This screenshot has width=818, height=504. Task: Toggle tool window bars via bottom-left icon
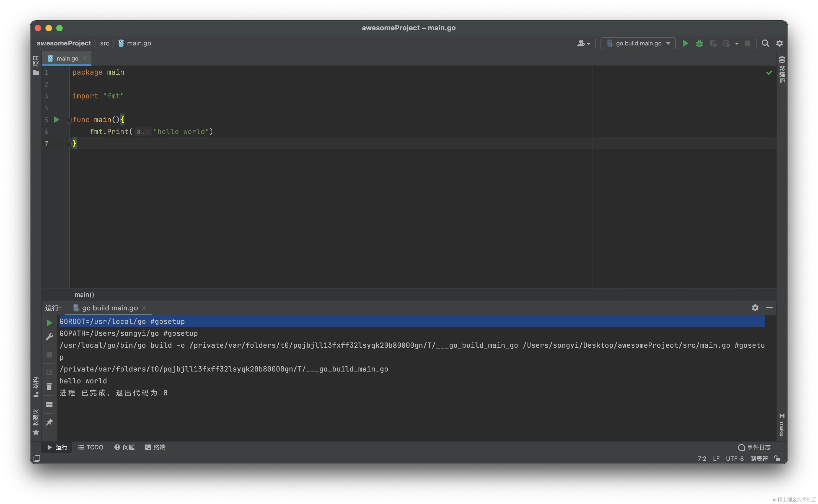tap(37, 458)
